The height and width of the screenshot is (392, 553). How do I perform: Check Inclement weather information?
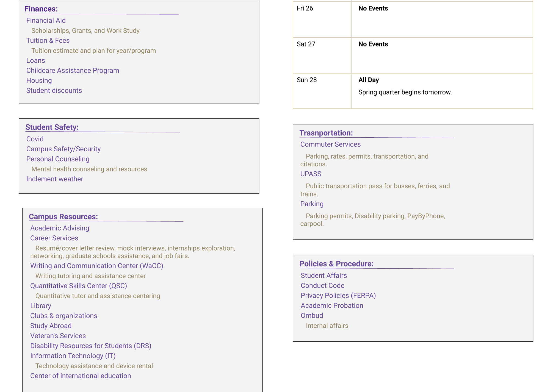point(54,179)
